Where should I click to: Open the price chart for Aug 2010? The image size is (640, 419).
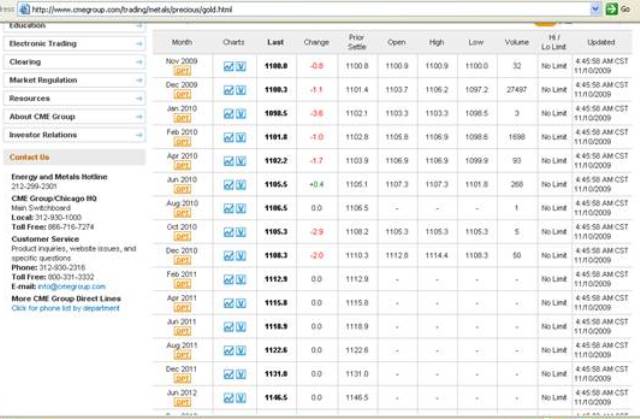point(229,208)
